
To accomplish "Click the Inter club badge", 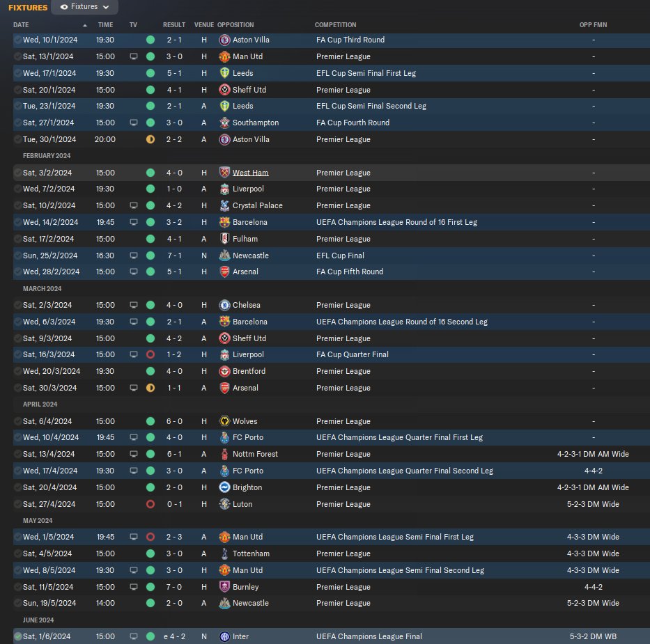I will point(224,636).
